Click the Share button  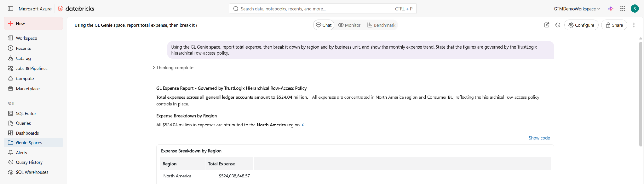click(614, 25)
